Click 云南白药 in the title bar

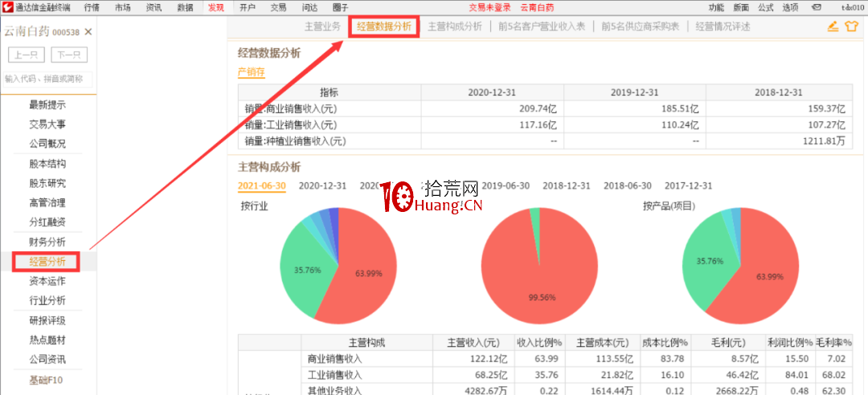pos(537,7)
